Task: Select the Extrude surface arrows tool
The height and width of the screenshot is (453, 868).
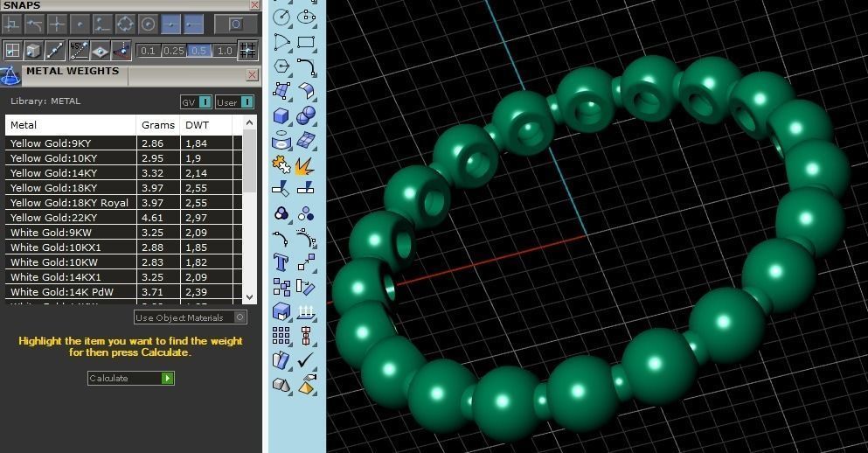Action: point(306,311)
